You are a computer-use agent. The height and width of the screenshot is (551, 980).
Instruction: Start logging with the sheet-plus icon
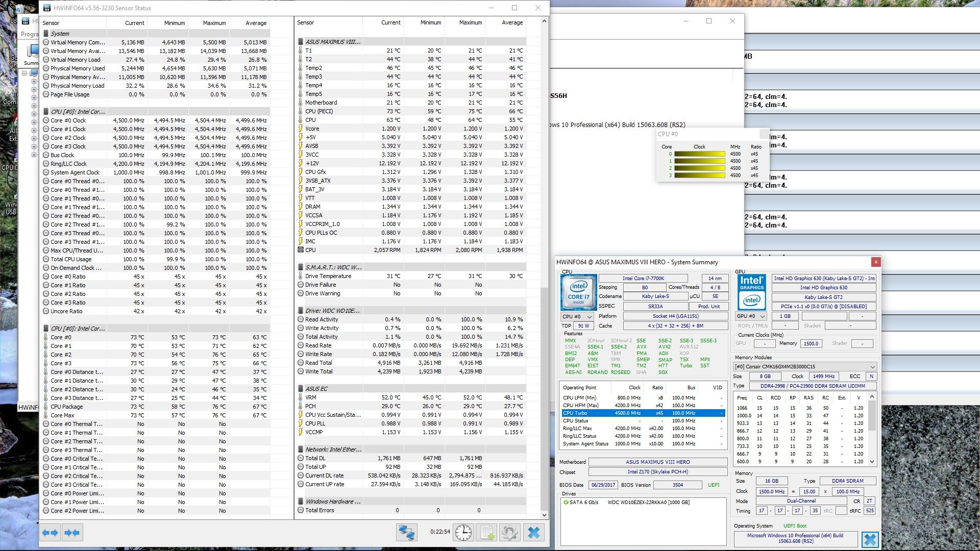(x=487, y=533)
